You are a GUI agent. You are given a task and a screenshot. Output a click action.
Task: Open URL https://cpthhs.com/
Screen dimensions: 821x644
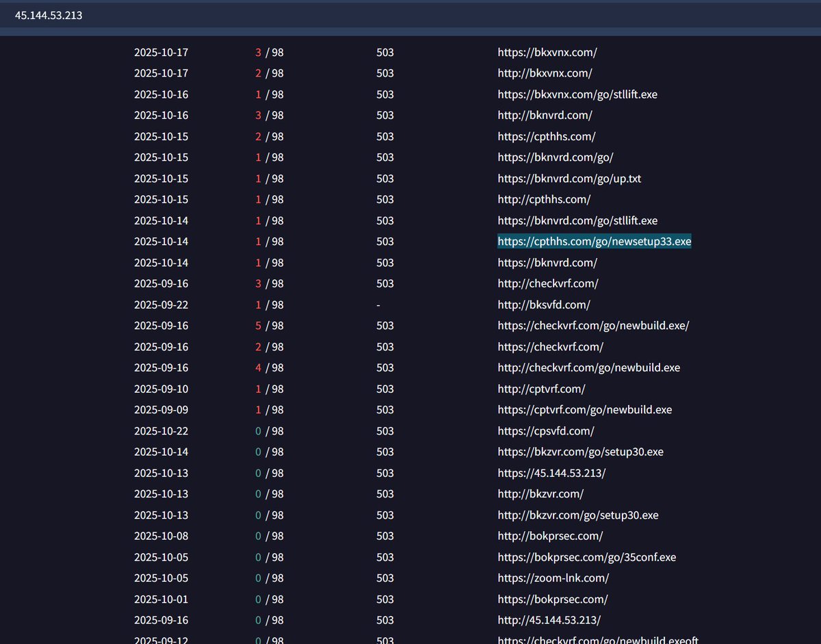click(x=547, y=136)
